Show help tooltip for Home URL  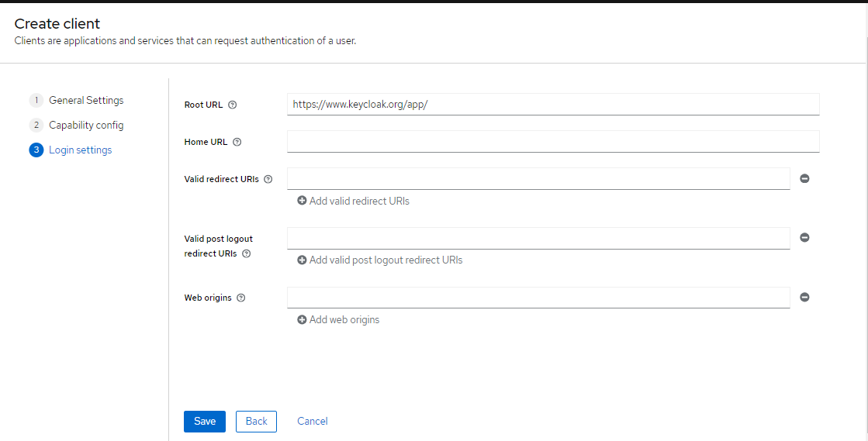tap(237, 142)
